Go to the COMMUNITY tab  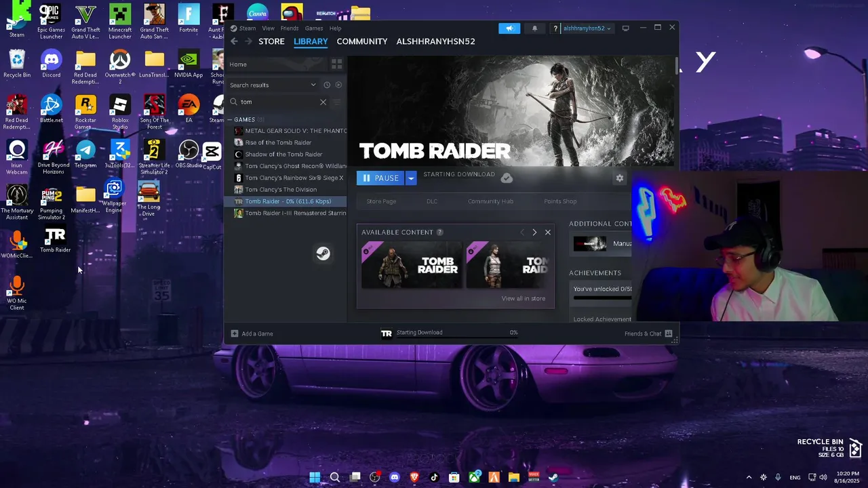(x=362, y=41)
